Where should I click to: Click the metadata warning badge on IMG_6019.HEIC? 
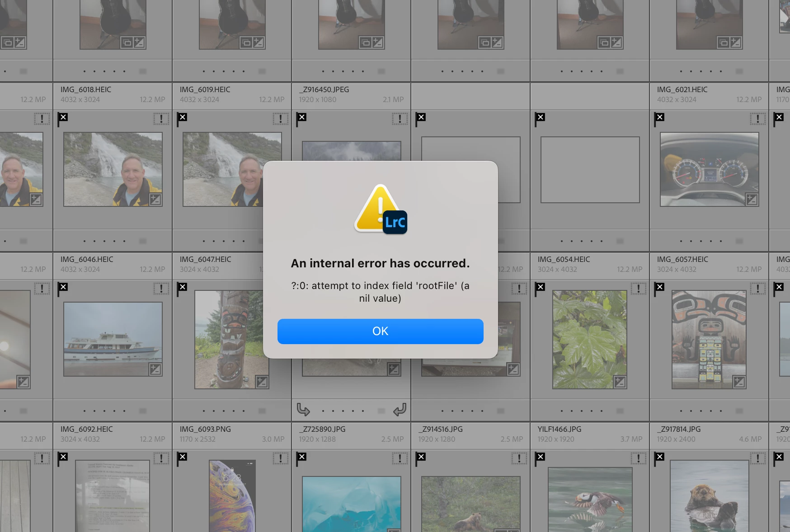coord(280,119)
